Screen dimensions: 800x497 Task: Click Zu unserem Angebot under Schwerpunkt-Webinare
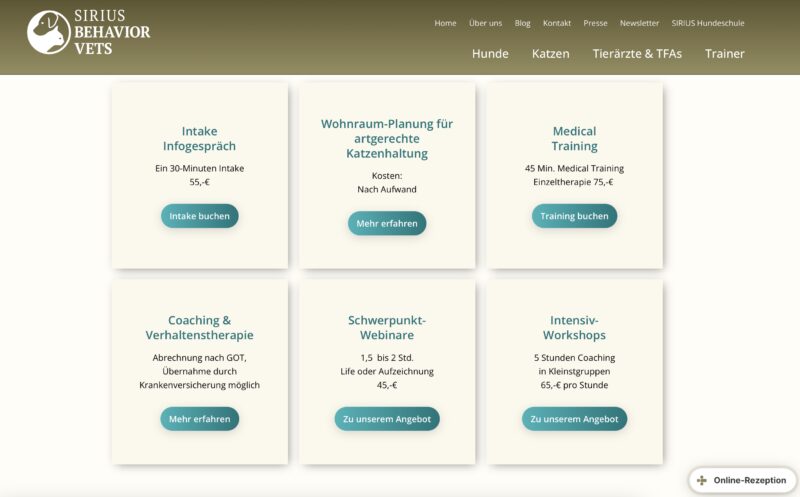point(387,419)
